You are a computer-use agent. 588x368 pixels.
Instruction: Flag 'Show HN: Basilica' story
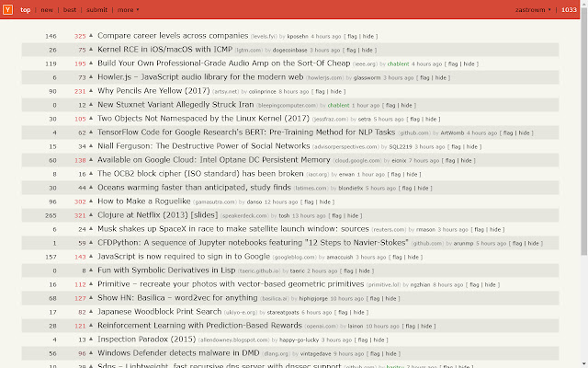coord(375,298)
